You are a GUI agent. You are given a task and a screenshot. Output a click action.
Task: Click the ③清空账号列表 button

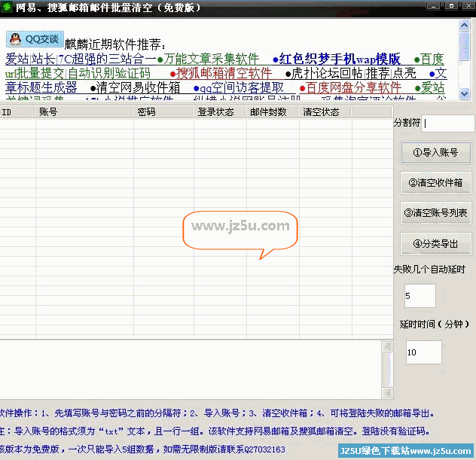click(435, 213)
